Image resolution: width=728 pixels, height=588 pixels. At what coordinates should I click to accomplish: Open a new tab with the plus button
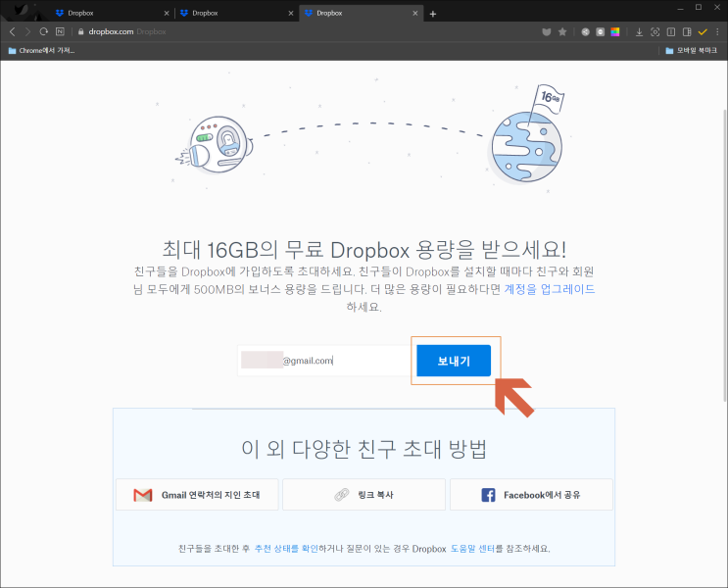(433, 14)
